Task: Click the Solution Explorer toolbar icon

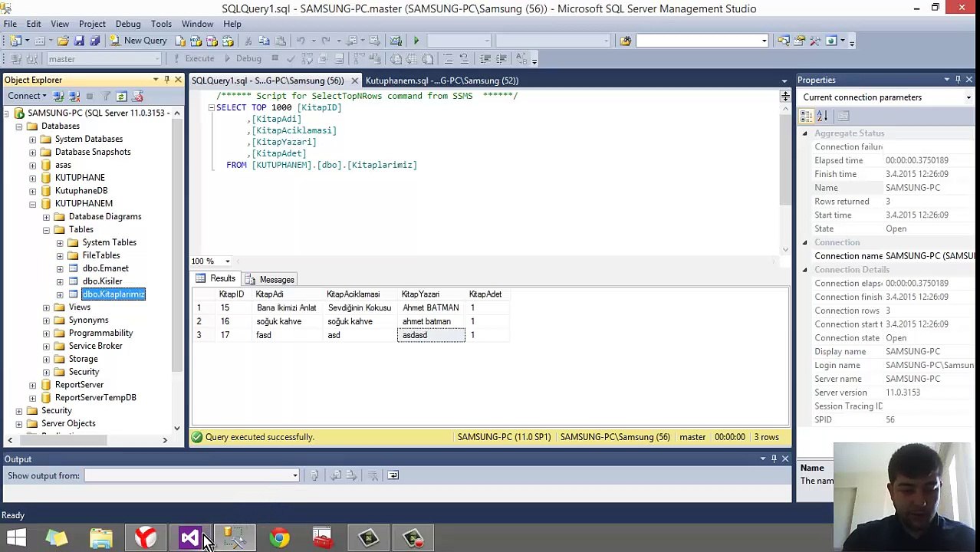Action: coord(784,41)
